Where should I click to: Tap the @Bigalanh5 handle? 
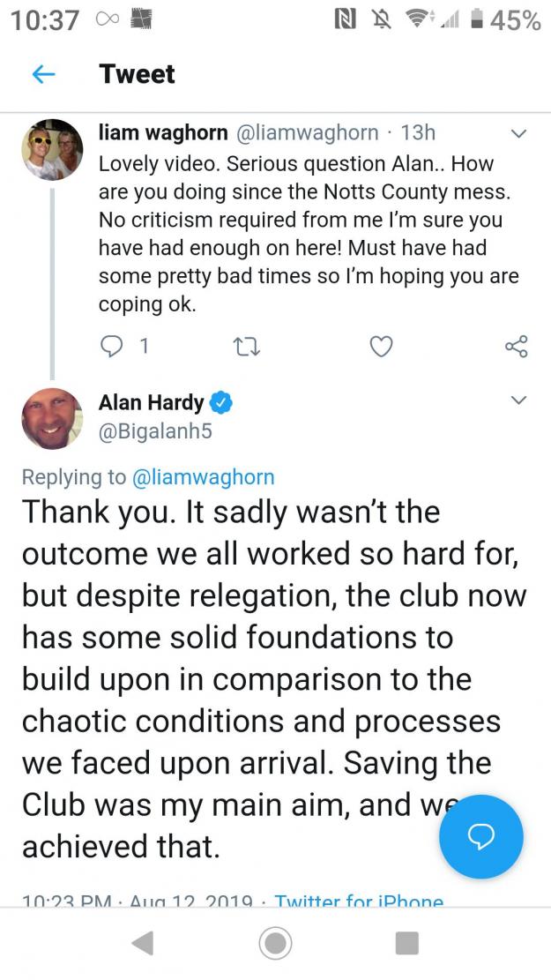[x=155, y=432]
